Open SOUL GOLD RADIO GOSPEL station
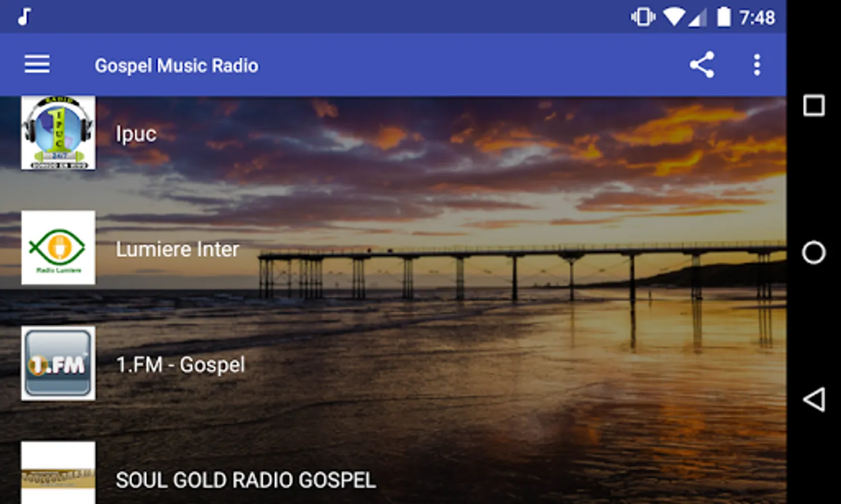 point(245,480)
